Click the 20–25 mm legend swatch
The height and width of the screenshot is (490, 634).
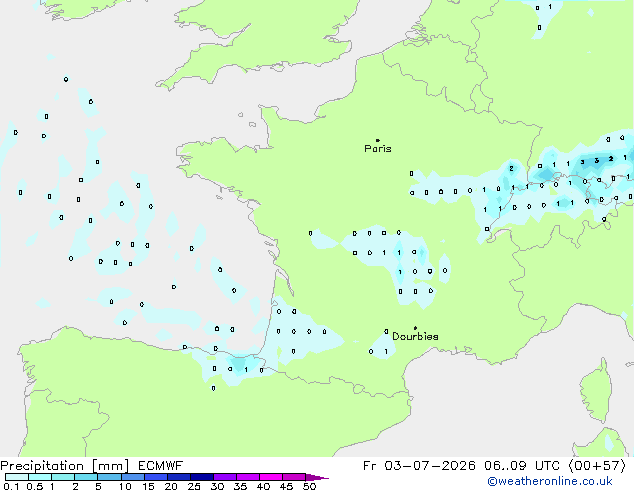pyautogui.click(x=178, y=477)
